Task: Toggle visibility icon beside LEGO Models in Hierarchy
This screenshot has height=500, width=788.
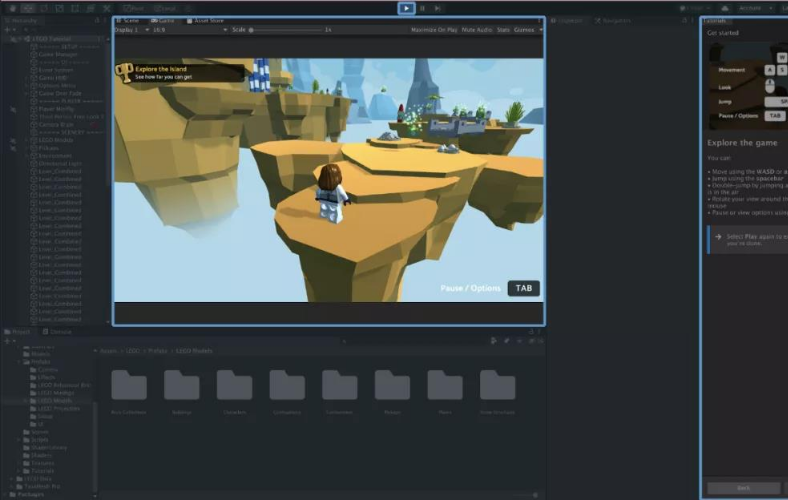Action: 13,140
